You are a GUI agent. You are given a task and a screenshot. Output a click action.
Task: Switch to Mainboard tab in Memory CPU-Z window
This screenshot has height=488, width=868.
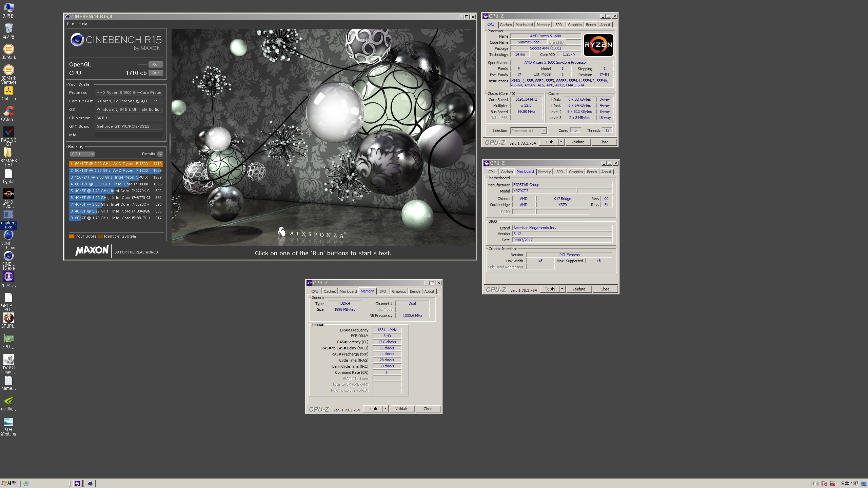(x=348, y=291)
